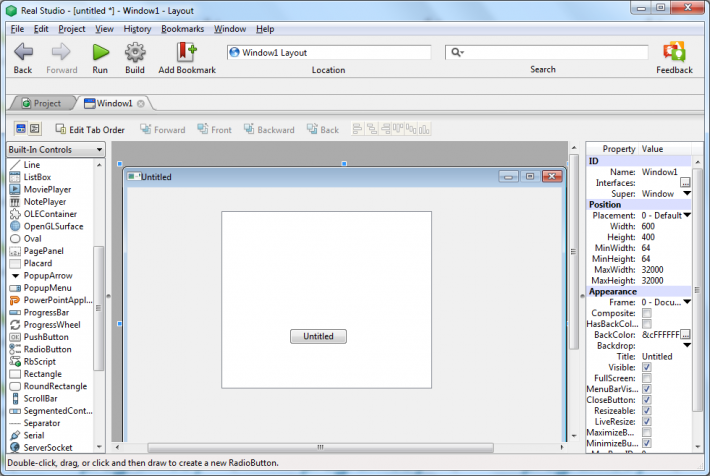Open the Project menu

72,29
